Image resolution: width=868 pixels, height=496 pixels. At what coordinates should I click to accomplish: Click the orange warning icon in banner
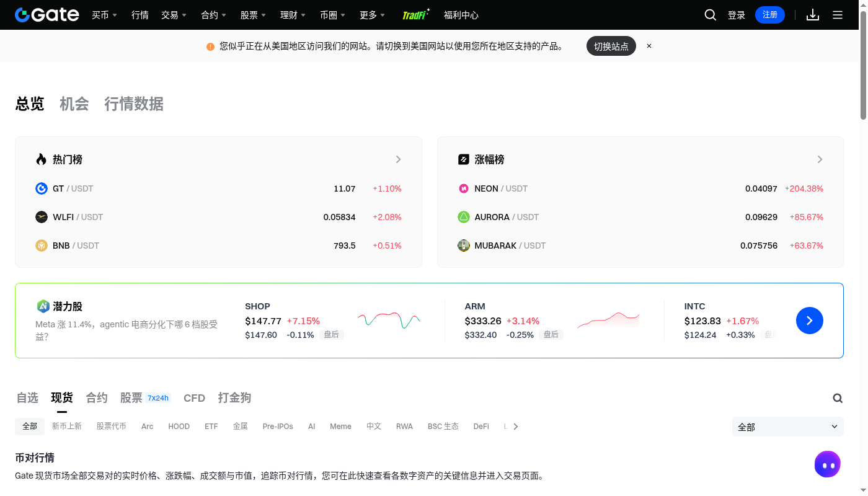click(x=211, y=46)
